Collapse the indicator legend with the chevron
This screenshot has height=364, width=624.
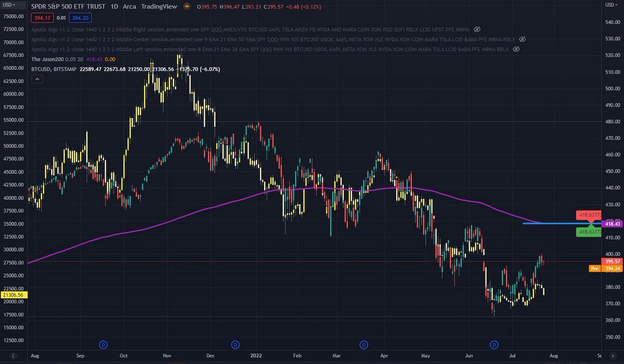pos(37,79)
